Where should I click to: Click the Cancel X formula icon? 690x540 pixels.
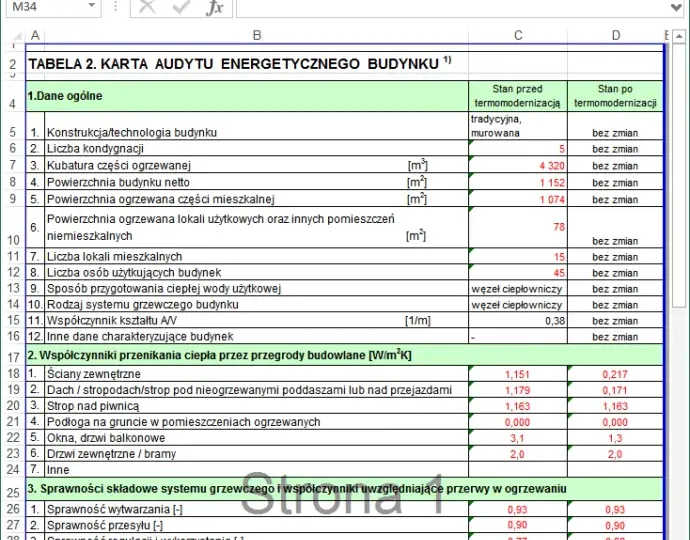point(147,7)
